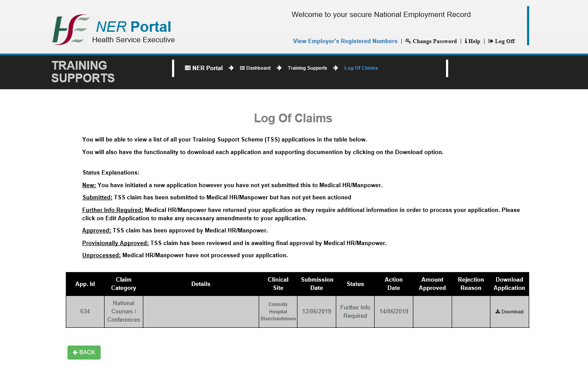
Task: Click underlined Provisionally Approved: label
Action: click(x=115, y=243)
